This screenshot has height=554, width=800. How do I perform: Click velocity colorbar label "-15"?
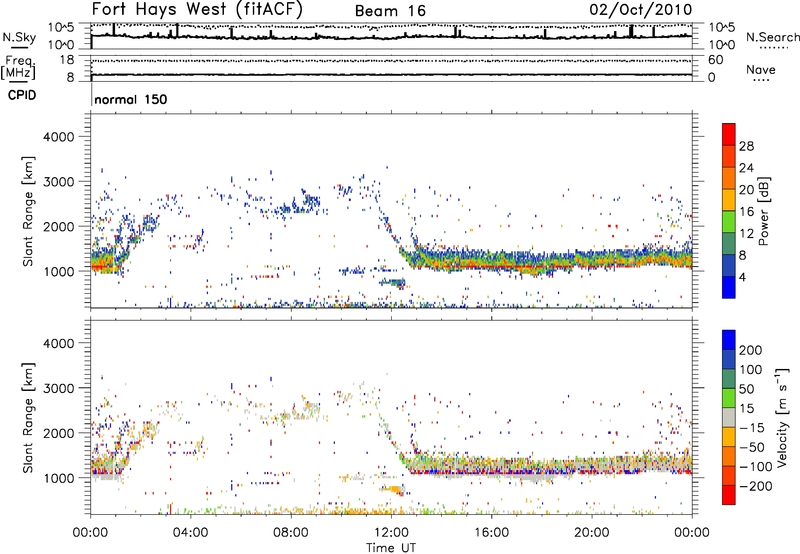(752, 428)
